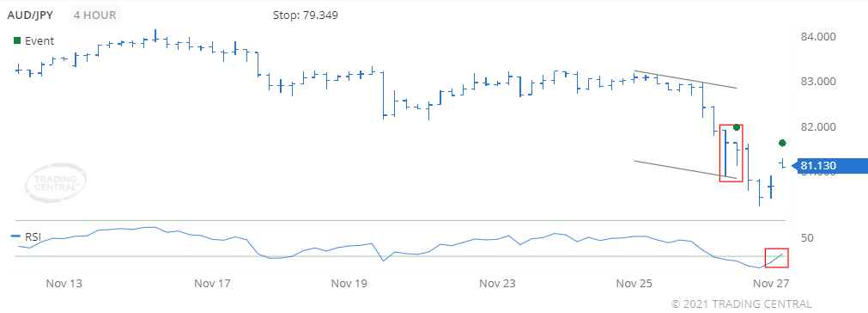Click the Stop: 79.349 label
Screen dimensions: 868x313
coord(306,15)
